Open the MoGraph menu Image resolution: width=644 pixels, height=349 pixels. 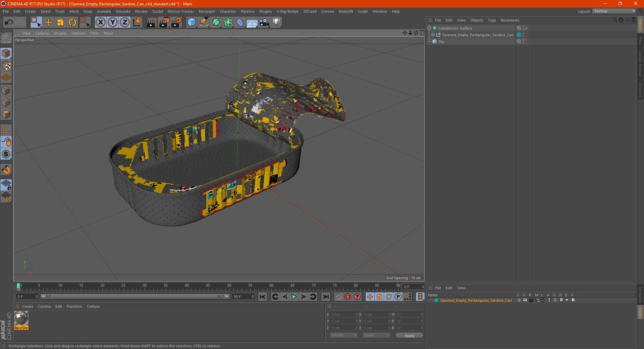tap(207, 11)
